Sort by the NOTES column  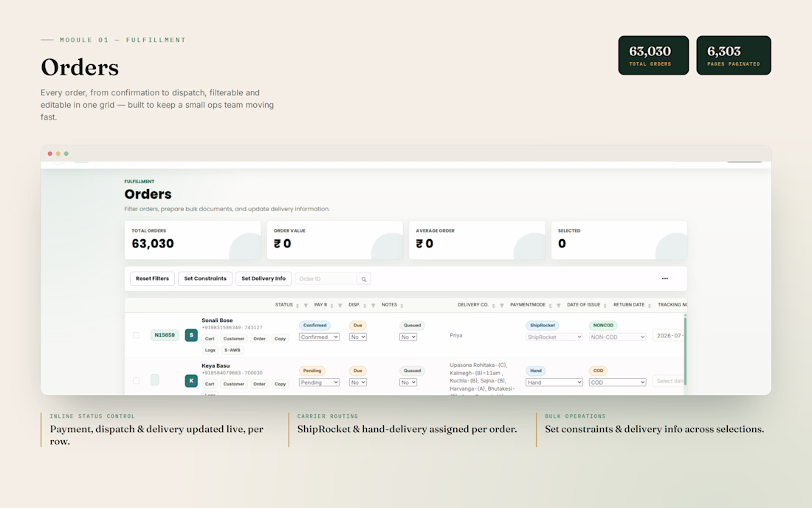click(x=402, y=306)
